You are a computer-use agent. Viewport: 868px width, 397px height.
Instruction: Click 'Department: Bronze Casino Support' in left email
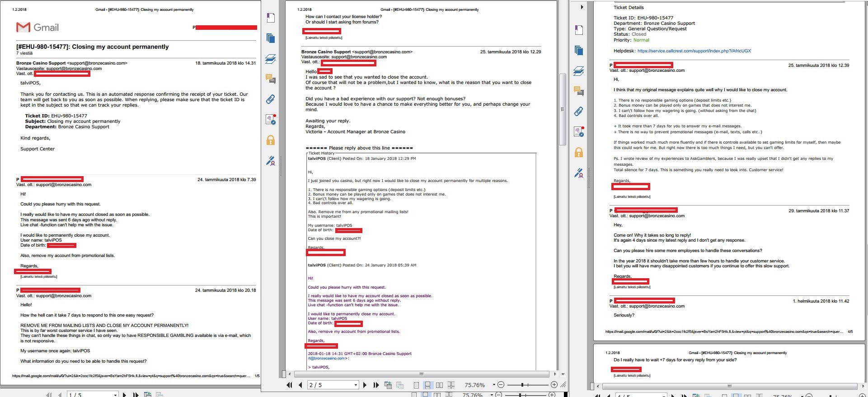(x=67, y=127)
